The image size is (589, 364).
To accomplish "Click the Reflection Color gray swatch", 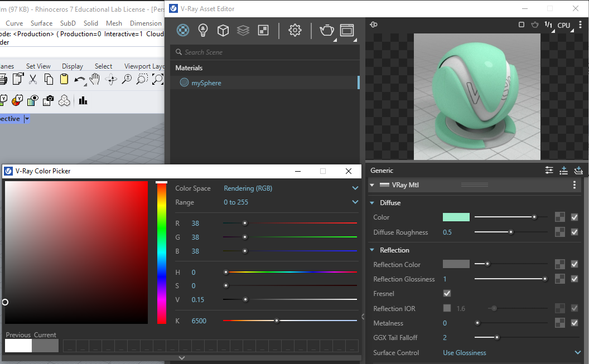I will pyautogui.click(x=456, y=264).
